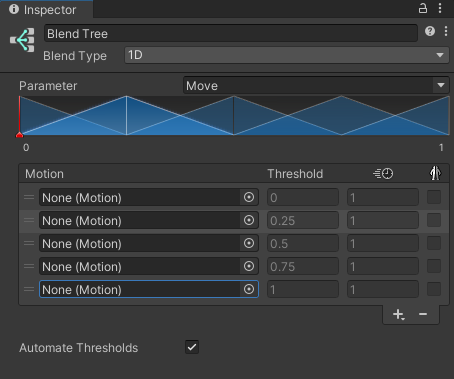Open Blend Tree help reference
This screenshot has width=454, height=379.
point(430,31)
